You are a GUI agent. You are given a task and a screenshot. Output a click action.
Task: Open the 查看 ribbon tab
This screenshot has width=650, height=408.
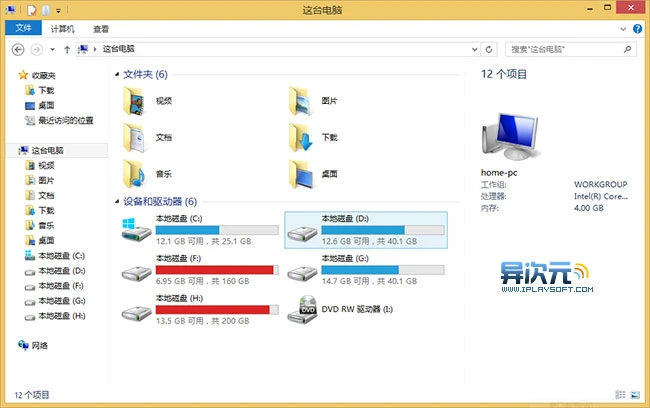(x=101, y=29)
